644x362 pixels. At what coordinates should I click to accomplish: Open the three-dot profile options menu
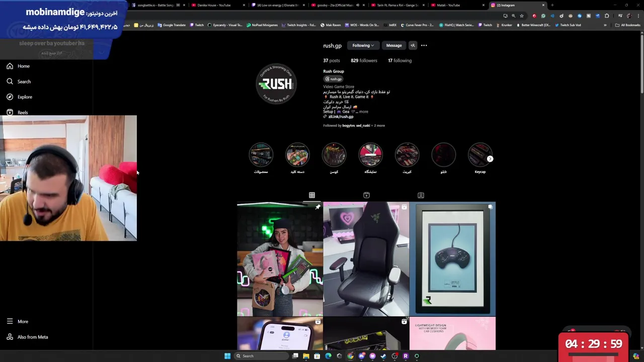(424, 45)
